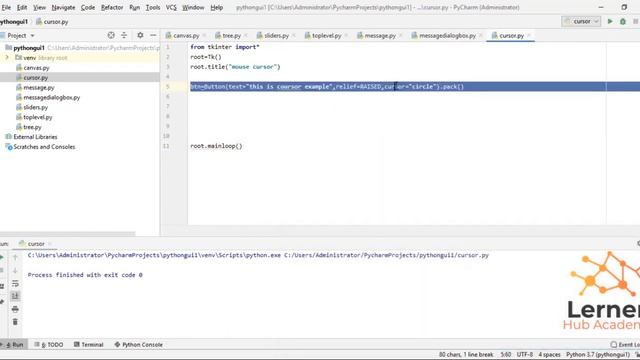The height and width of the screenshot is (360, 640).
Task: Switch to the message.py editor tab
Action: tap(380, 36)
